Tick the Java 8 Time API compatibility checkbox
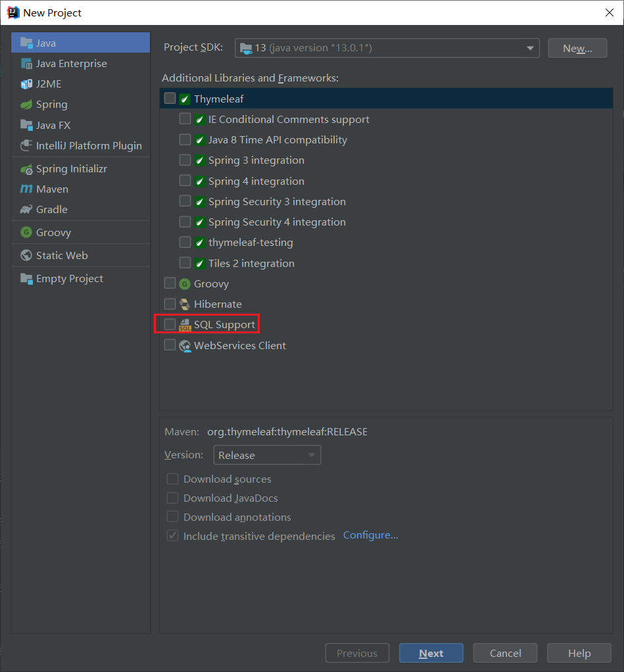 [x=185, y=139]
